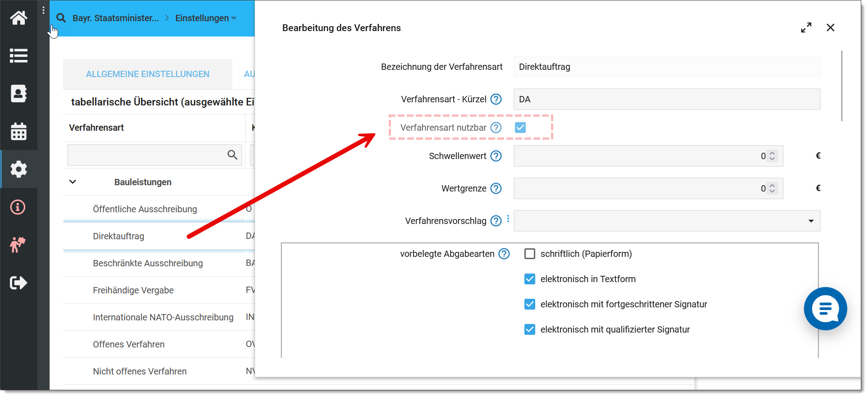Click the Verfahrensart - Kürzel input field

(x=666, y=99)
